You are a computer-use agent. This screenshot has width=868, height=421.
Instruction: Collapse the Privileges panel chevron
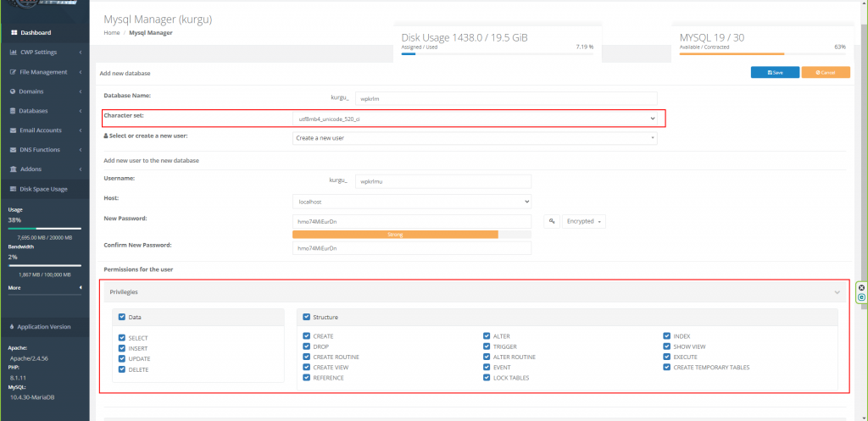[x=837, y=292]
